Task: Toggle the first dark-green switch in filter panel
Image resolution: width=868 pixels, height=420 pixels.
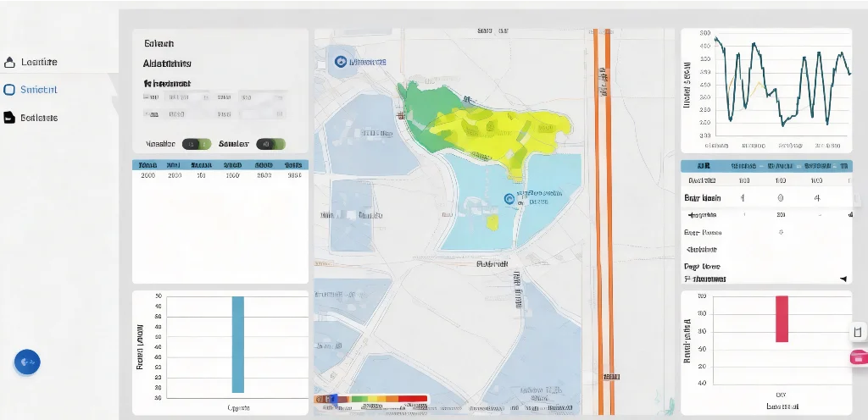Action: 197,144
